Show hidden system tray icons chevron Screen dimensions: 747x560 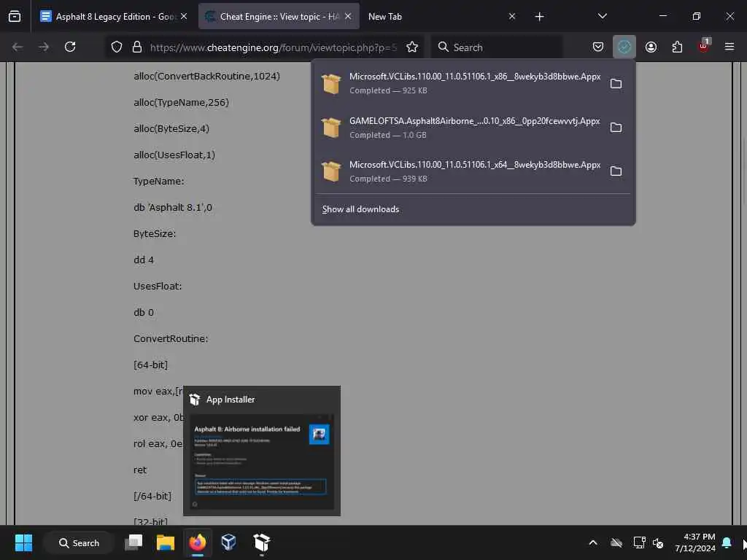coord(593,542)
